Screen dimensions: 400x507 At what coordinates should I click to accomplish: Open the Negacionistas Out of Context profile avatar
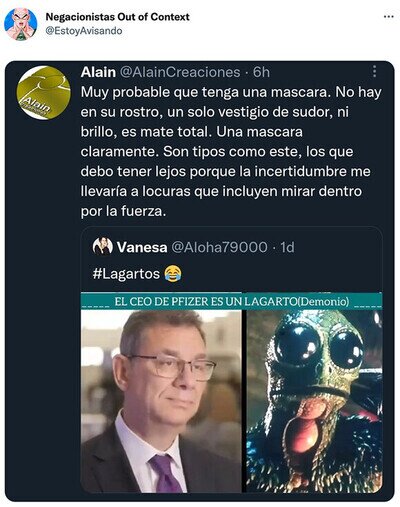(21, 24)
